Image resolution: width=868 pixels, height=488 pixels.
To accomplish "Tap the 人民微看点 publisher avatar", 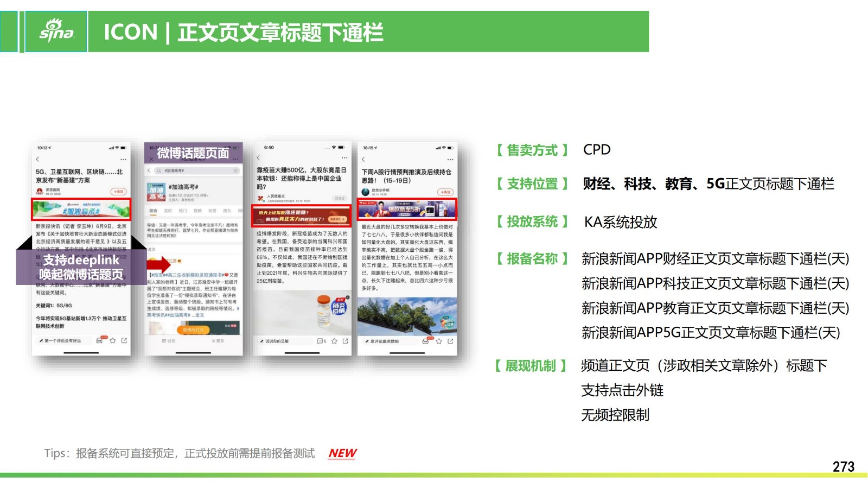I will coord(261,198).
